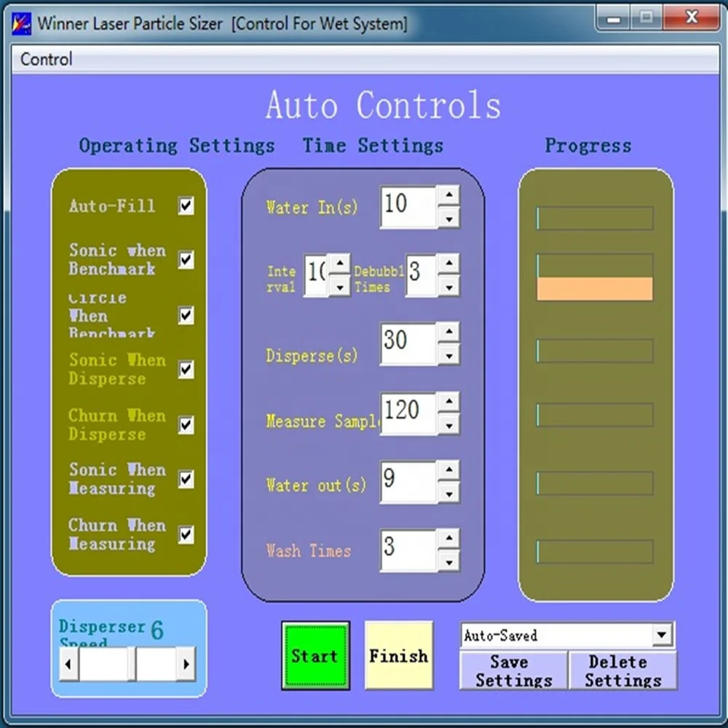Decrease Water out(s) value with down arrow
The height and width of the screenshot is (728, 728).
(448, 493)
